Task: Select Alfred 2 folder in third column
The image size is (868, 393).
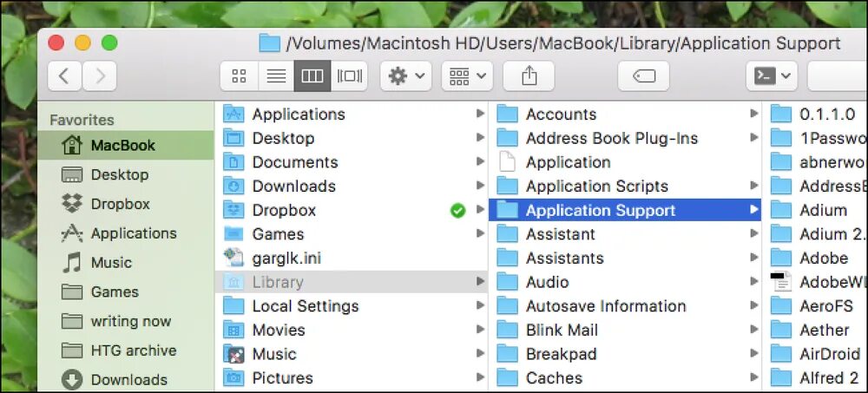Action: [x=815, y=378]
